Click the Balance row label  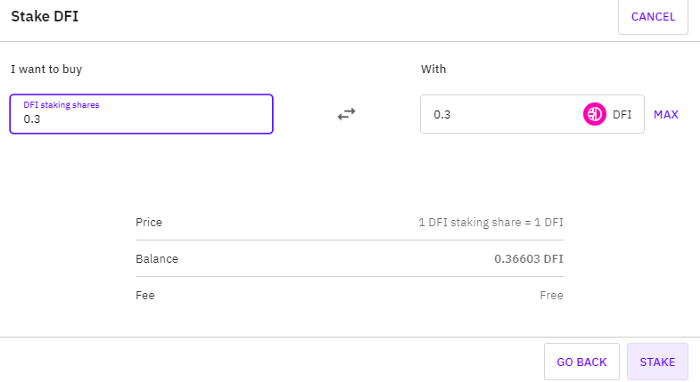(157, 259)
